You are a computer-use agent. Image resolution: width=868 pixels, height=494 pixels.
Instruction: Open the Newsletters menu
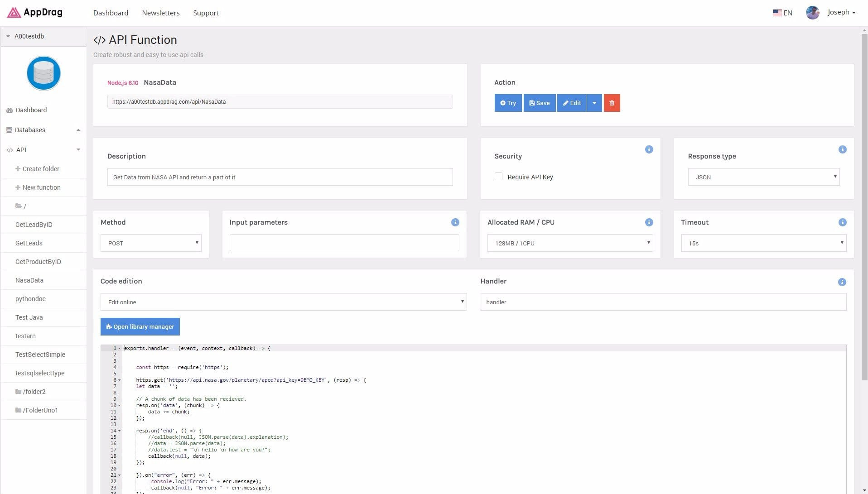click(x=160, y=13)
